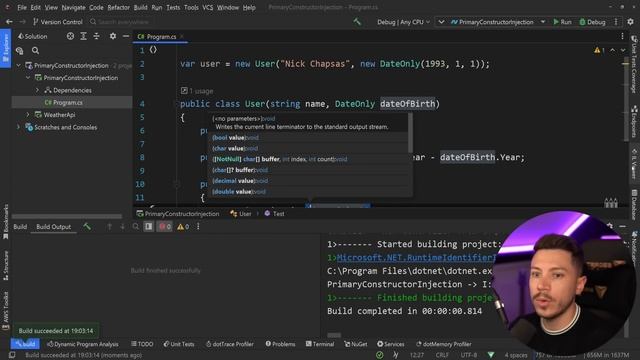This screenshot has width=640, height=360.
Task: Open Bookmarks tool window in left sidebar
Action: (5, 222)
